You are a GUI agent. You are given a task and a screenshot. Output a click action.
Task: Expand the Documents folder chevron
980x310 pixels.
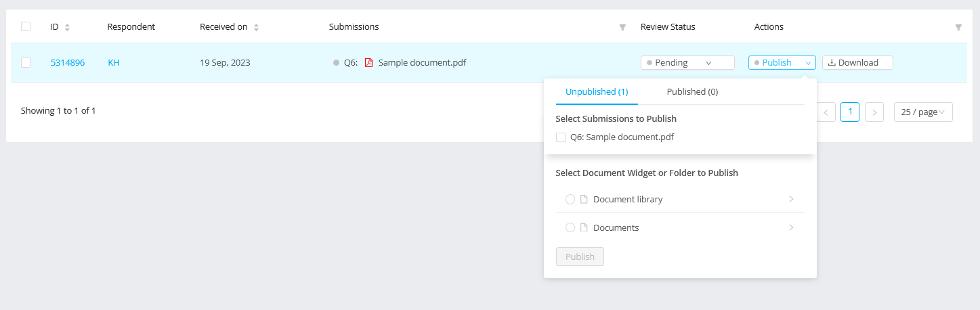pos(791,227)
